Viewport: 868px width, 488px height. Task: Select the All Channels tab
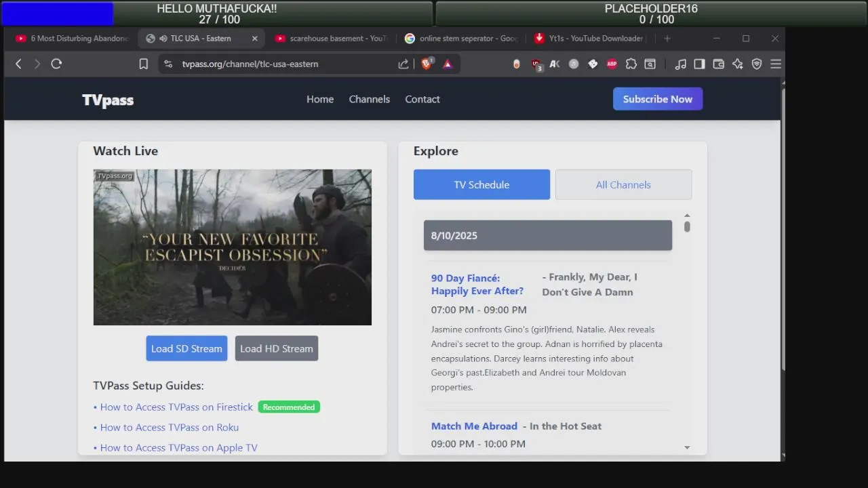tap(623, 184)
